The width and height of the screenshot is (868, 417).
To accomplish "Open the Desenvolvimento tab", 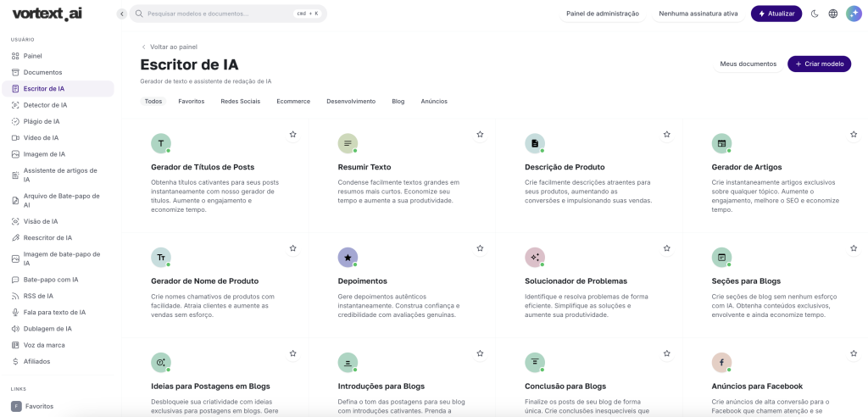I will 351,102.
